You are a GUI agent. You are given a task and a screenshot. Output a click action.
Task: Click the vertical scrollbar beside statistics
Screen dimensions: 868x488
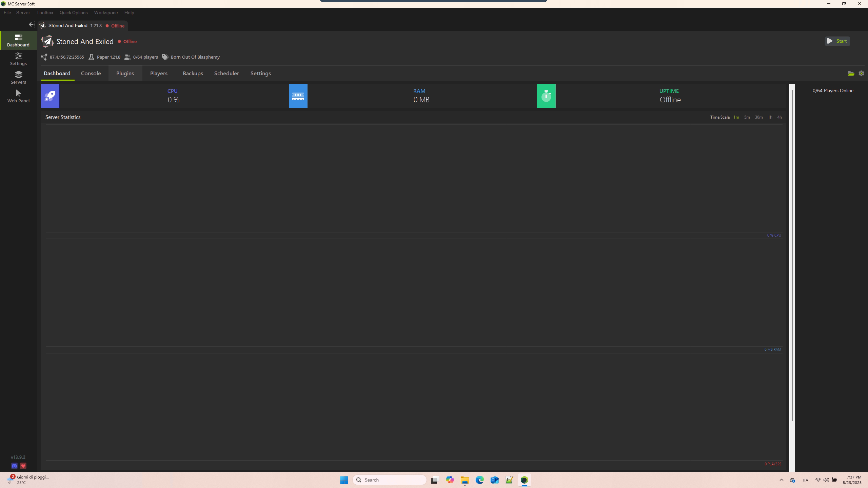tap(792, 254)
